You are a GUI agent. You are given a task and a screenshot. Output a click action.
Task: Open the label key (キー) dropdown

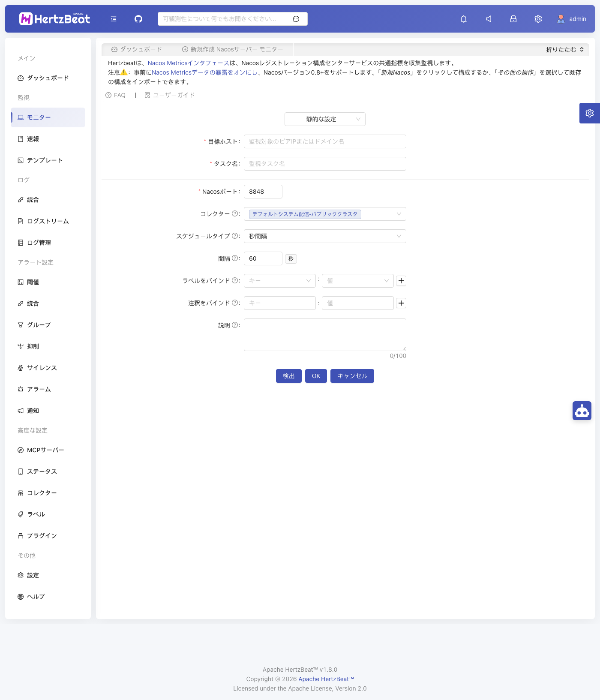[x=280, y=281]
